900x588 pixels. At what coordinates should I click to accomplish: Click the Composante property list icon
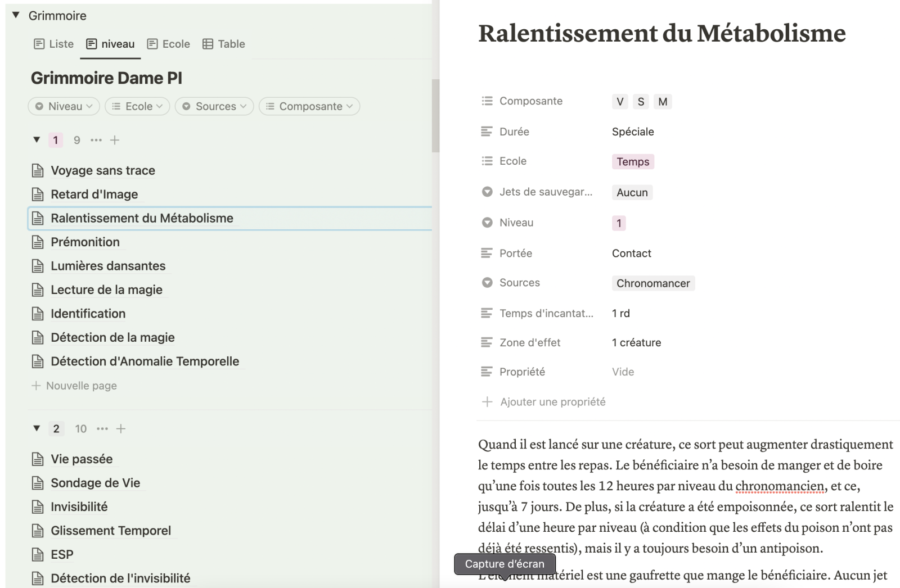[x=487, y=101]
